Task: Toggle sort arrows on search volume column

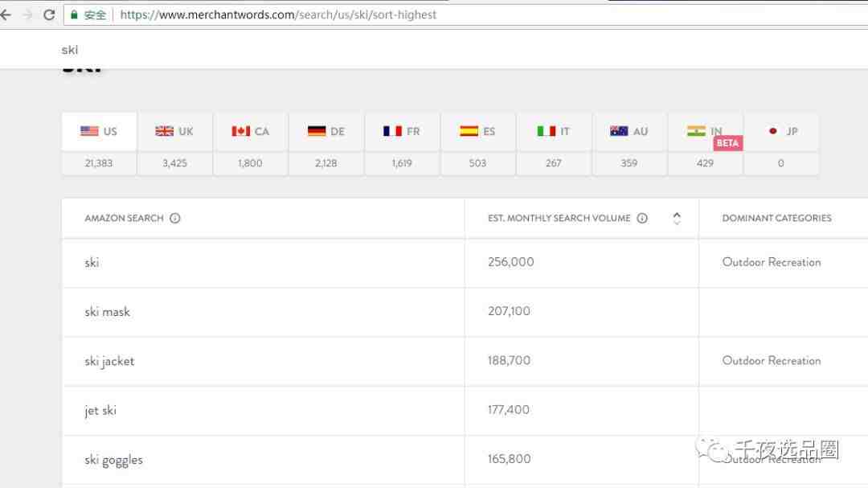Action: click(x=677, y=218)
